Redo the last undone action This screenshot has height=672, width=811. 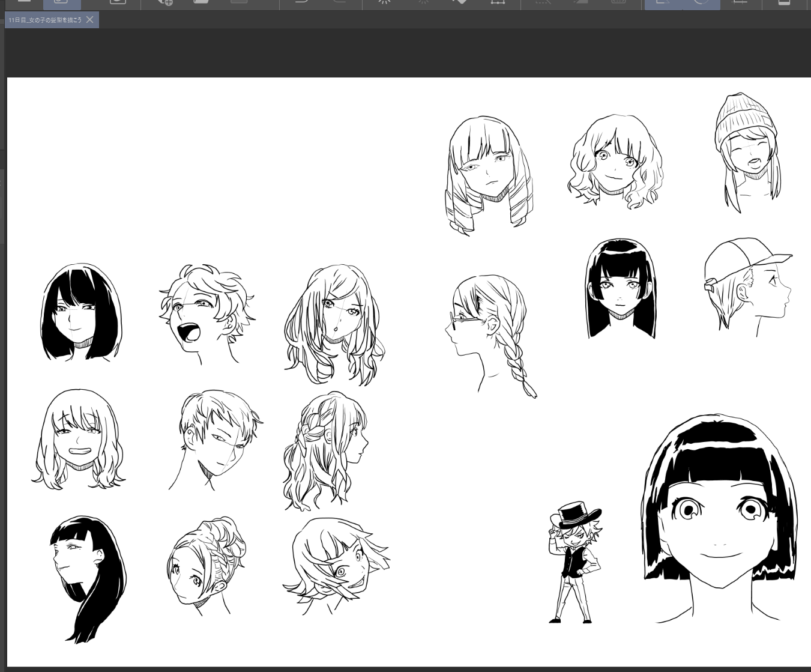pos(339,2)
